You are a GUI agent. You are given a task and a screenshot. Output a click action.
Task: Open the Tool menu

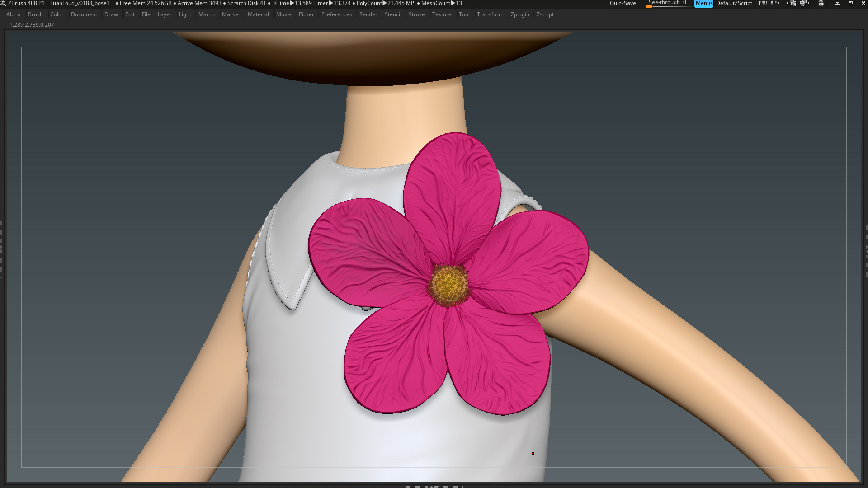click(464, 14)
